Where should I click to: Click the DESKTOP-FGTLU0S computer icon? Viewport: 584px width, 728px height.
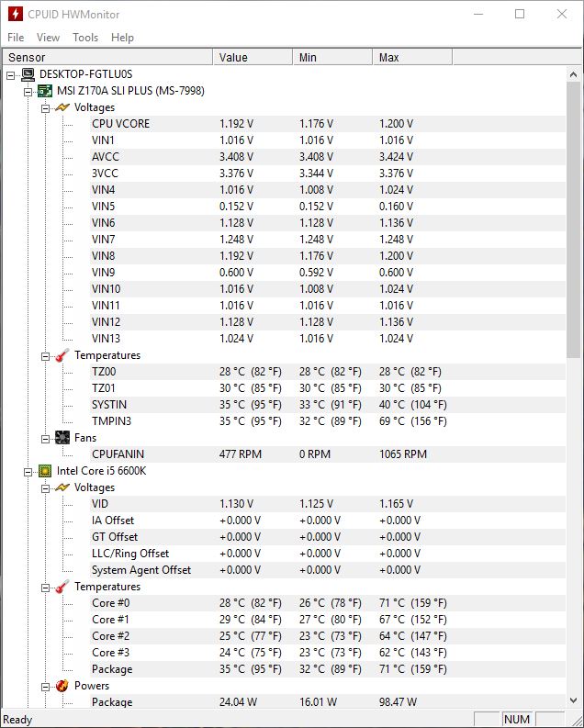pos(28,74)
